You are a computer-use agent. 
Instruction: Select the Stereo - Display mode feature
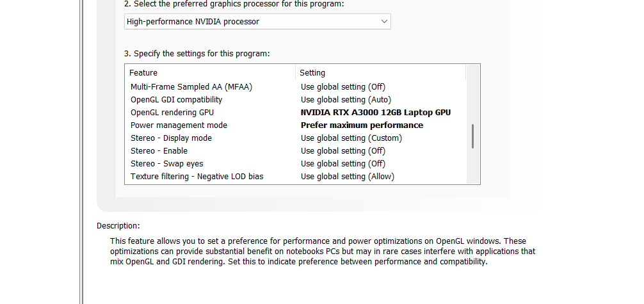point(171,138)
